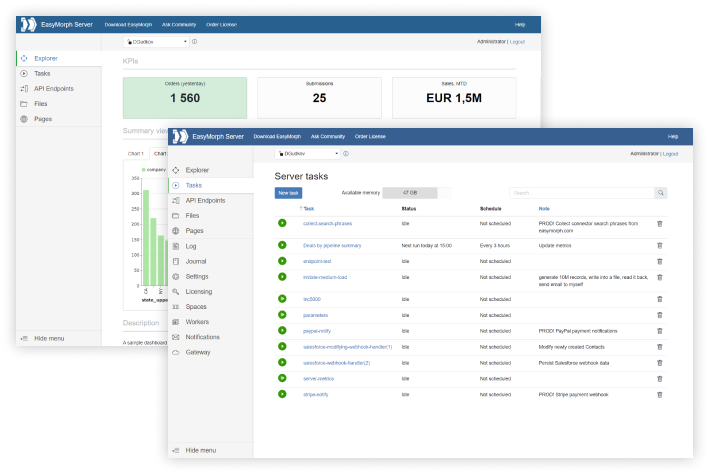Run the Deals by pipeline summary task
709x474 pixels.
tap(282, 245)
